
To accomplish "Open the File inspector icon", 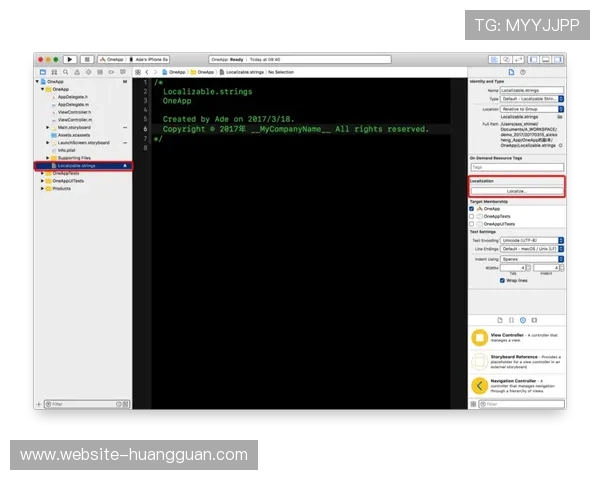I will [x=511, y=72].
